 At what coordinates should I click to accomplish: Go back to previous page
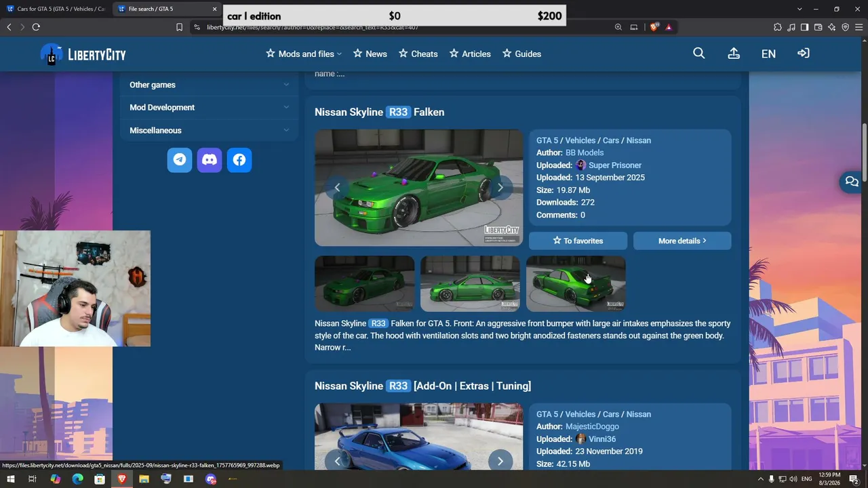coord(9,27)
